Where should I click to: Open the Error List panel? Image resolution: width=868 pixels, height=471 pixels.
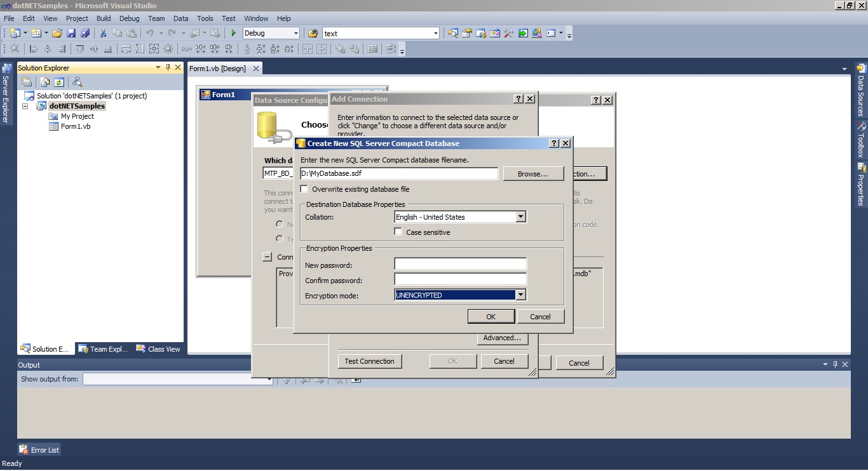[x=39, y=449]
